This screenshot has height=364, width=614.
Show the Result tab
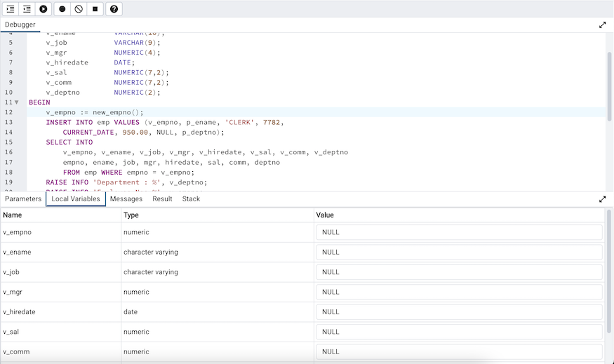tap(162, 199)
